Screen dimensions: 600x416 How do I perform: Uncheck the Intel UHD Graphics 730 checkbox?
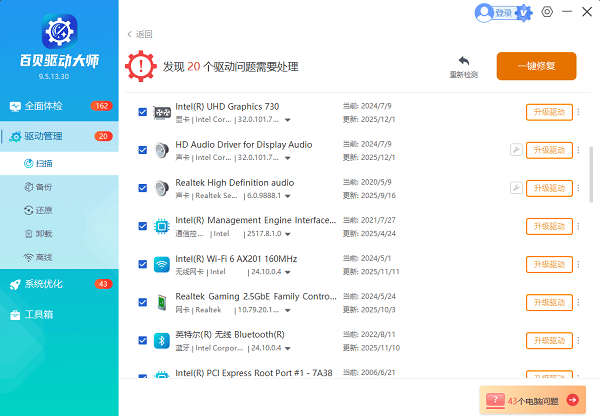(x=143, y=112)
